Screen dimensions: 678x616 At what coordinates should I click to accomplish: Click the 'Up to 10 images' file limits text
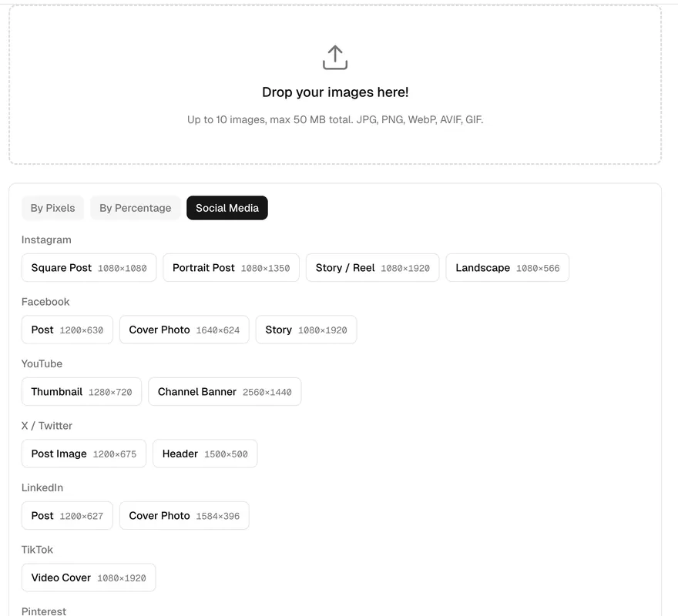335,120
